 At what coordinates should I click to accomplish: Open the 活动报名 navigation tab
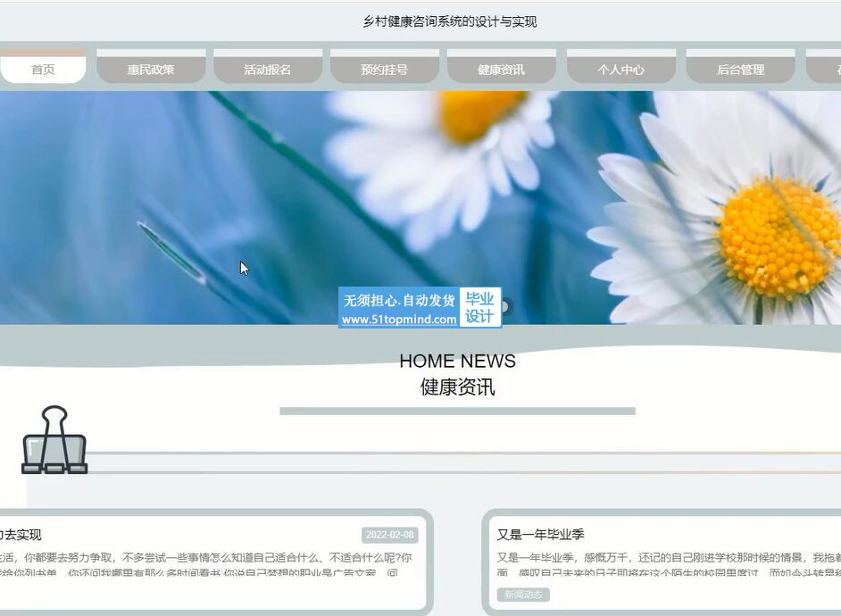[268, 66]
